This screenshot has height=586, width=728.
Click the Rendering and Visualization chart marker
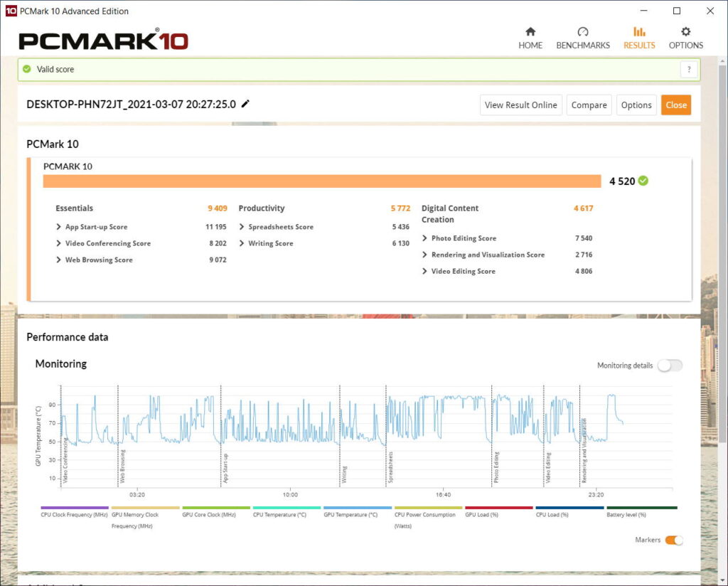click(584, 450)
